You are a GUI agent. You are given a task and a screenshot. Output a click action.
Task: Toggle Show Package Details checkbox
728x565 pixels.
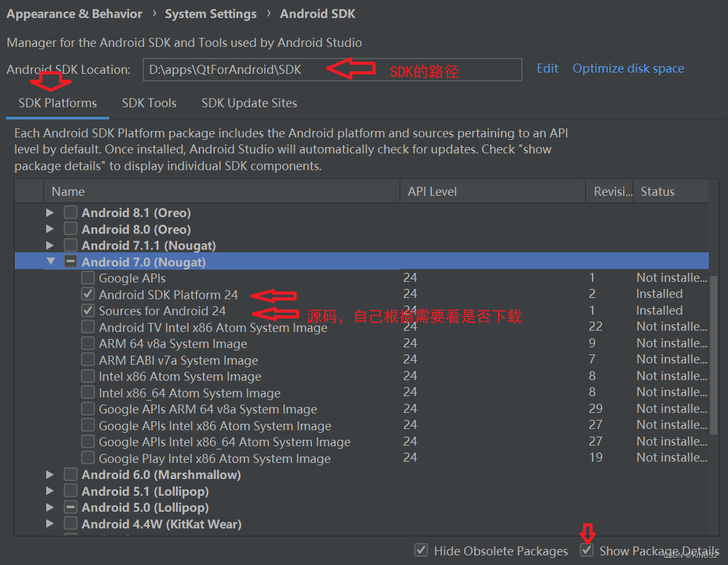[x=587, y=550]
